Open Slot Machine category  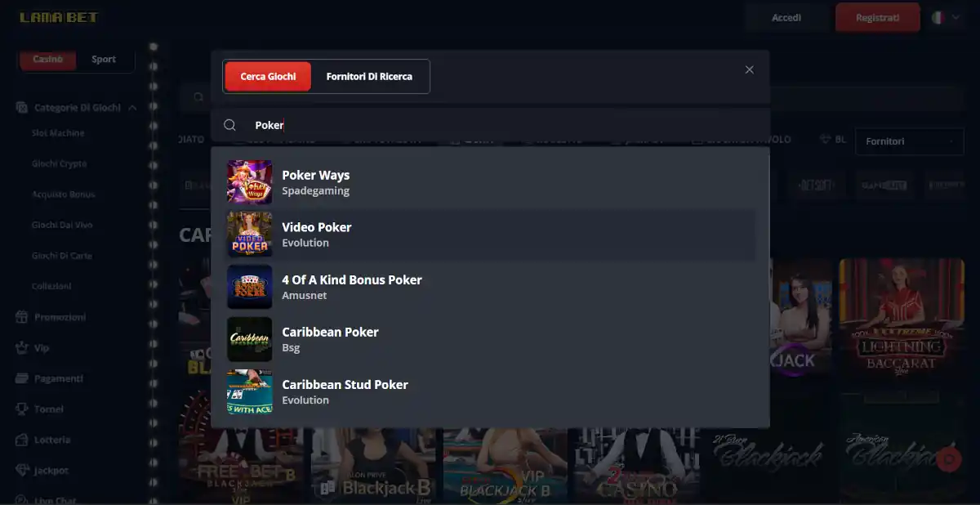tap(58, 133)
